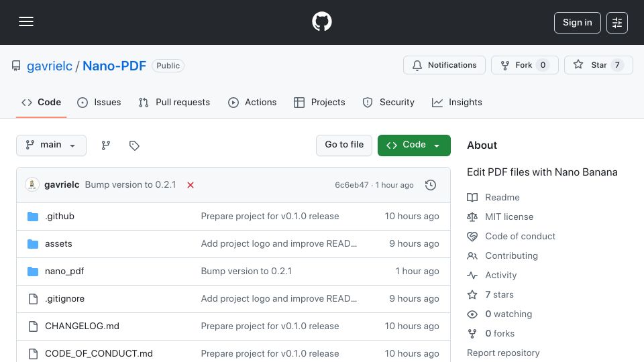
Task: Open the hamburger navigation menu
Action: pos(26,21)
